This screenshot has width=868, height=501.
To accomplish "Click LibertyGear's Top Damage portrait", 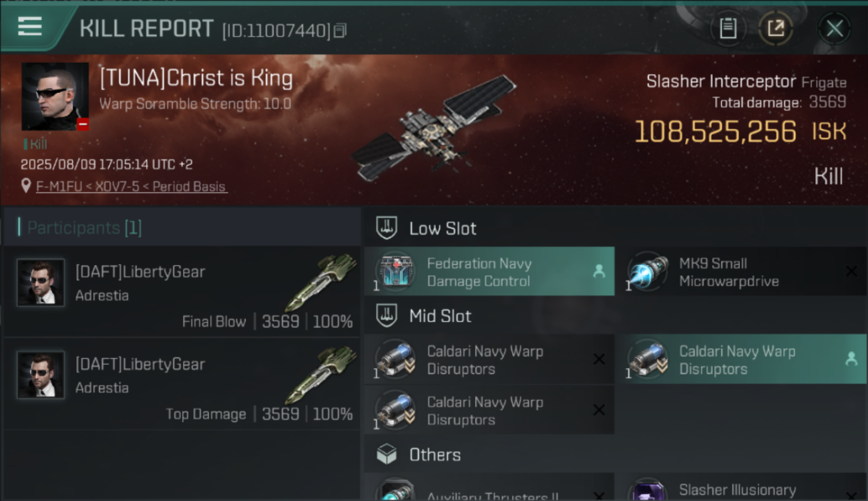I will tap(41, 375).
